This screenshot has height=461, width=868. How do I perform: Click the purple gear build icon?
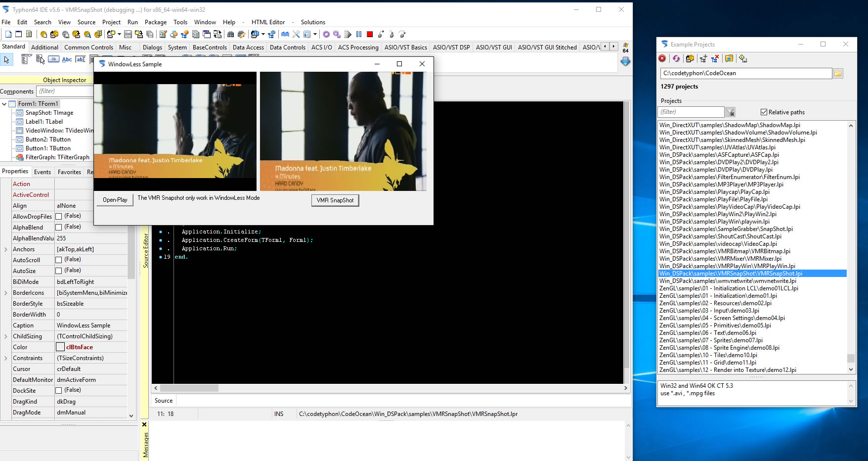(326, 34)
